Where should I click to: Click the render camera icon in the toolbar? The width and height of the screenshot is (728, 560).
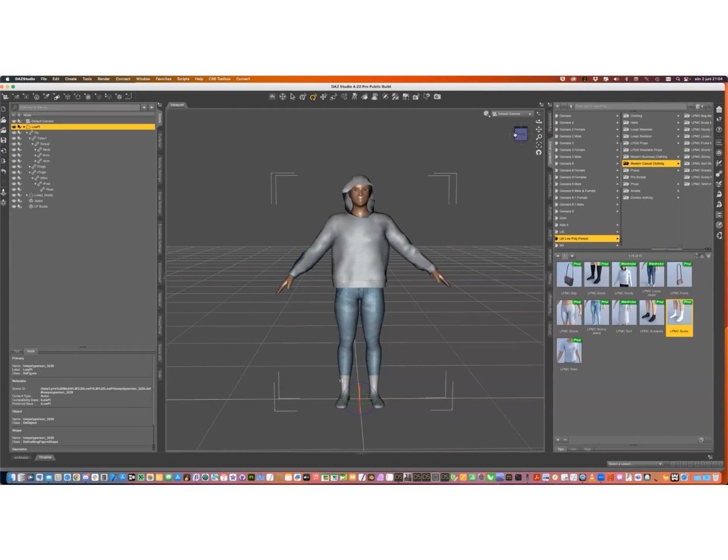(437, 96)
